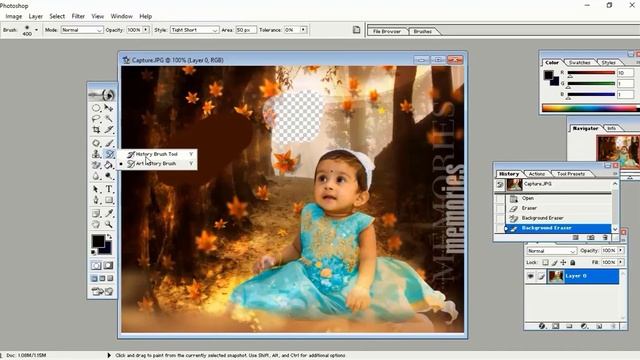Reset default colors icon in toolbox

coord(93,252)
